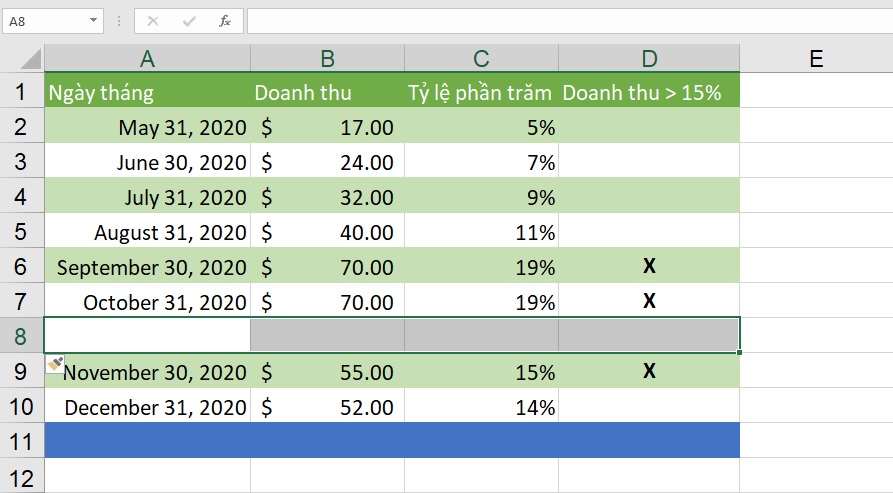Click the empty active cell A8
The height and width of the screenshot is (493, 893).
[x=148, y=335]
